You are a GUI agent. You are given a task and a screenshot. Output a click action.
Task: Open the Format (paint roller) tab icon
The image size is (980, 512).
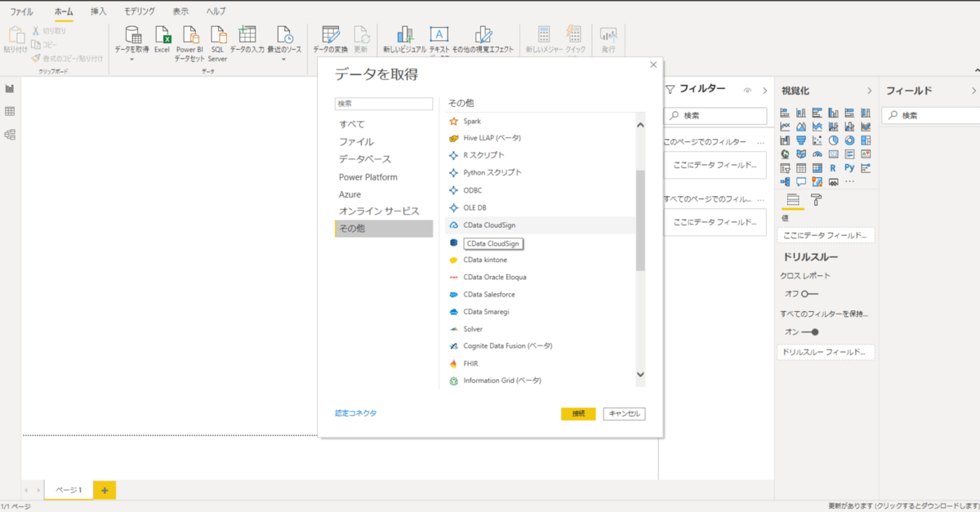click(x=816, y=200)
